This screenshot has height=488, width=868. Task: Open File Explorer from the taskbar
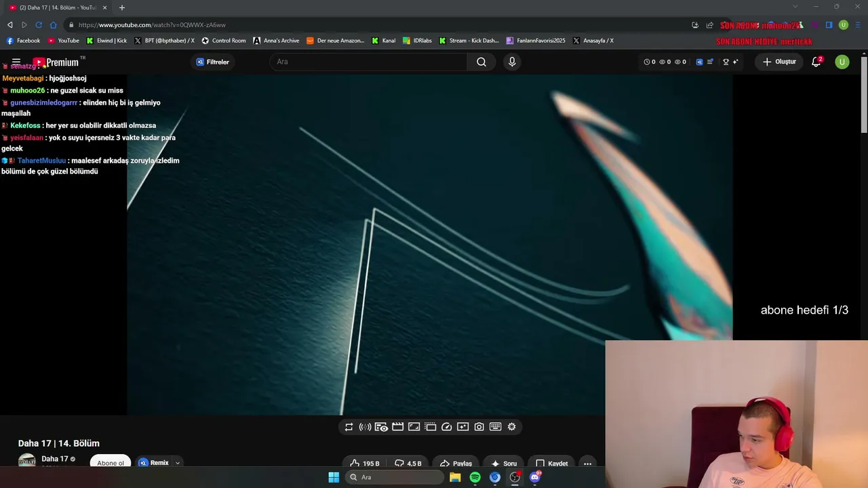pyautogui.click(x=455, y=477)
